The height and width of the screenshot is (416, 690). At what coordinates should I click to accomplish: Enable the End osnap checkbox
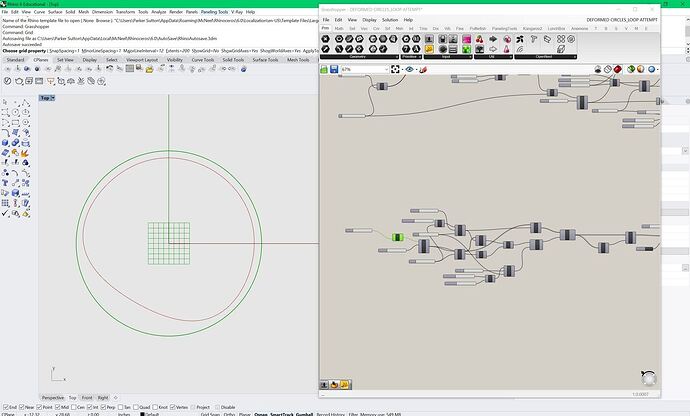[x=6, y=408]
